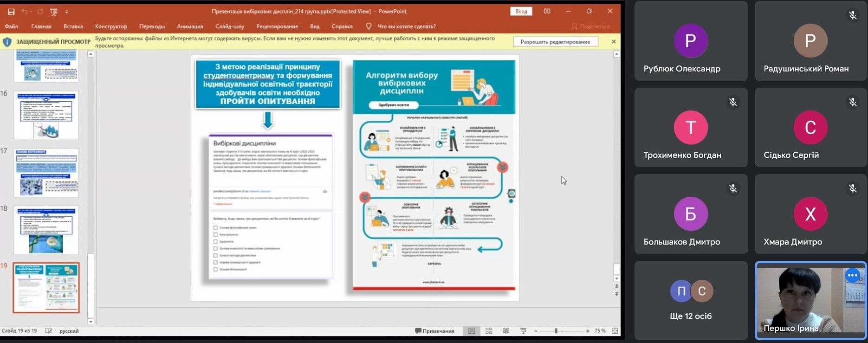Click the Save icon in quick access toolbar
Screen dimensions: 868x343
click(11, 12)
